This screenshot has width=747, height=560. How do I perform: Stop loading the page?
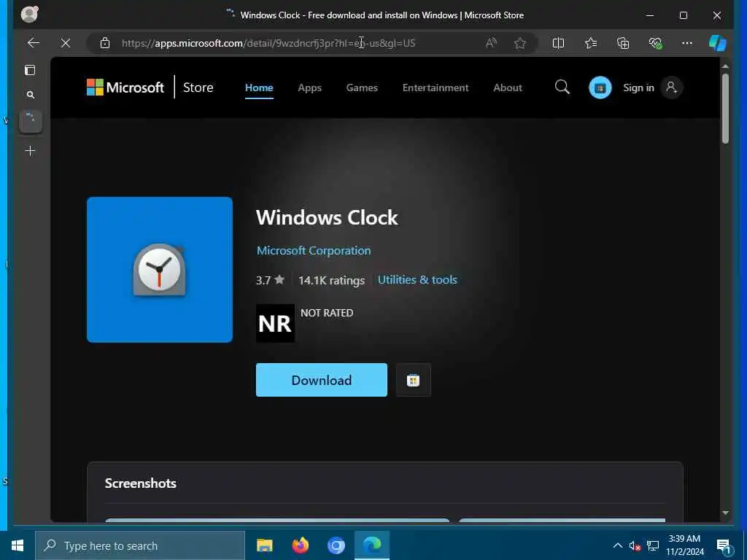point(66,43)
